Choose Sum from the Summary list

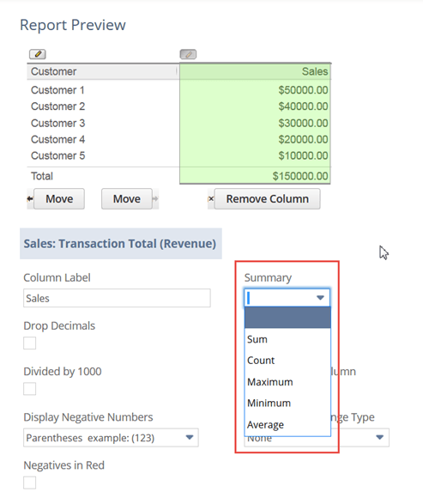[x=287, y=339]
